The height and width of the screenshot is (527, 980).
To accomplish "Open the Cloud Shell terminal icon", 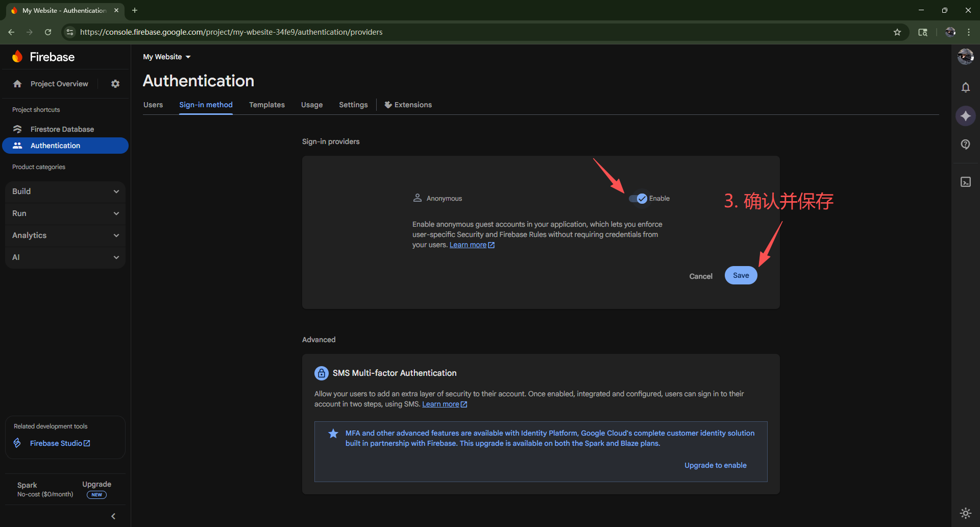I will coord(965,182).
